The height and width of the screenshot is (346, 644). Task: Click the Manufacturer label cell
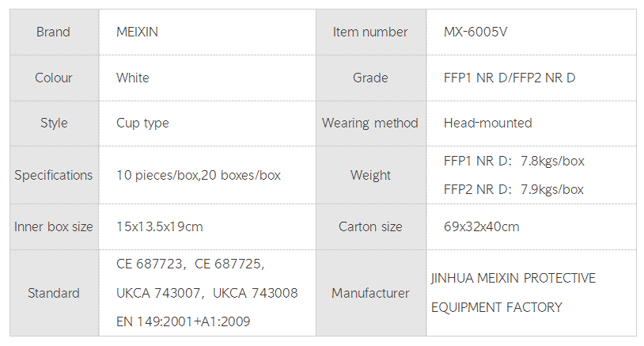[370, 293]
